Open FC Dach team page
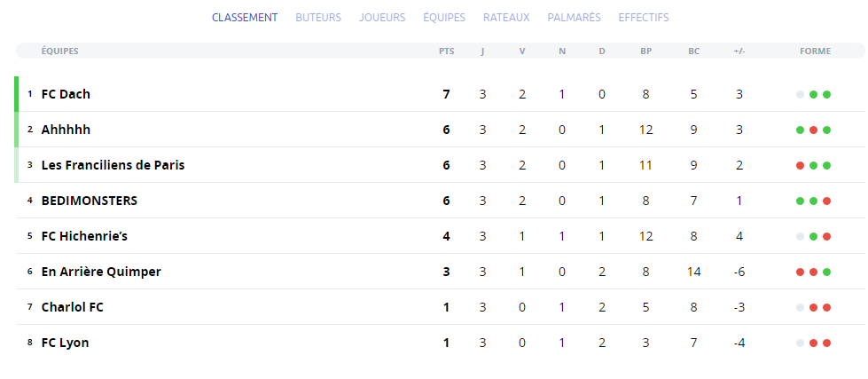Screen dimensions: 868x379 click(66, 94)
